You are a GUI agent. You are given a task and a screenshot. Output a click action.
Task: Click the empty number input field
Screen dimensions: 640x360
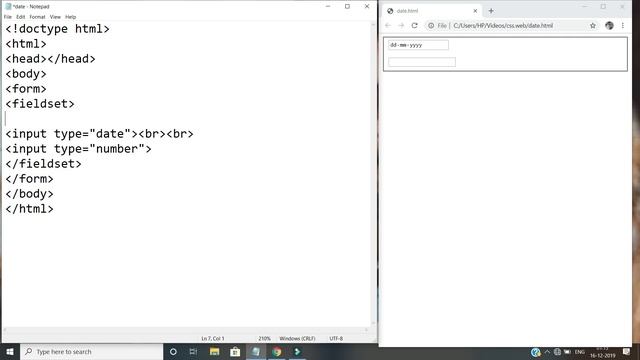pos(422,62)
